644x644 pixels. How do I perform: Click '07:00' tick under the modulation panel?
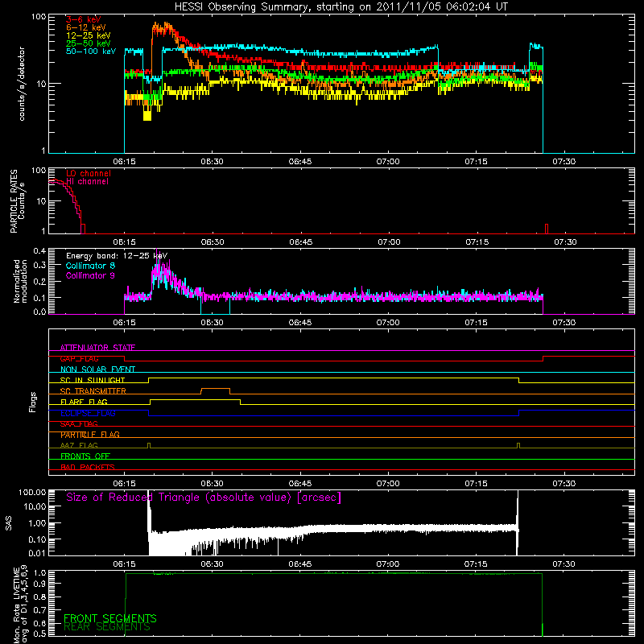[x=388, y=323]
